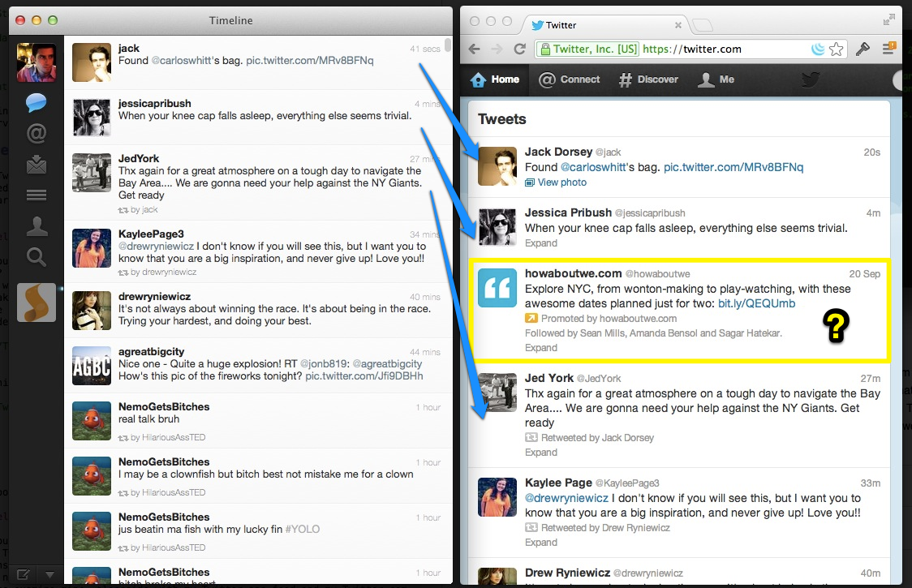Expand the howaboutwe.com promoted tweet

[x=541, y=347]
